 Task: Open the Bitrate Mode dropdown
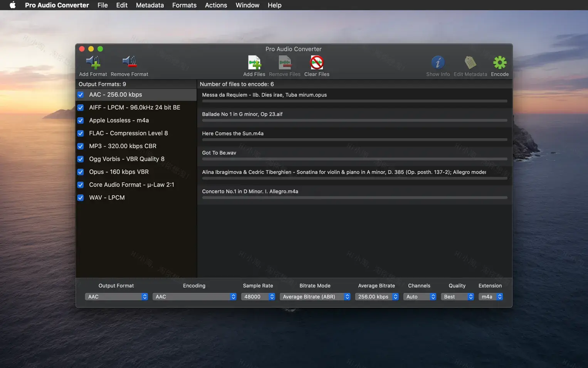pyautogui.click(x=315, y=297)
